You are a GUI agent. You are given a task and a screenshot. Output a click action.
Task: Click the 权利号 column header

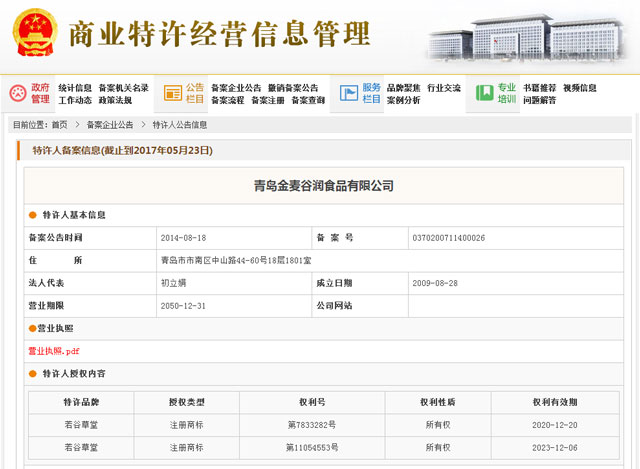[x=312, y=402]
